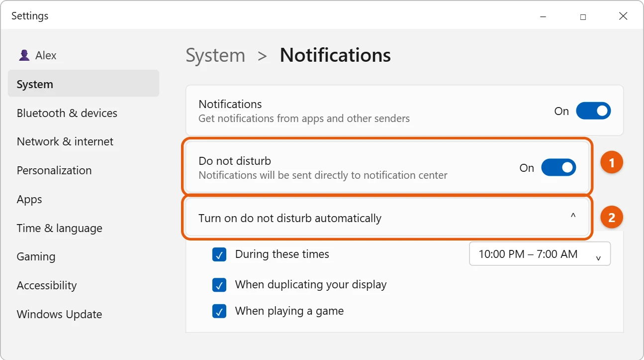Go to Network & internet

65,141
